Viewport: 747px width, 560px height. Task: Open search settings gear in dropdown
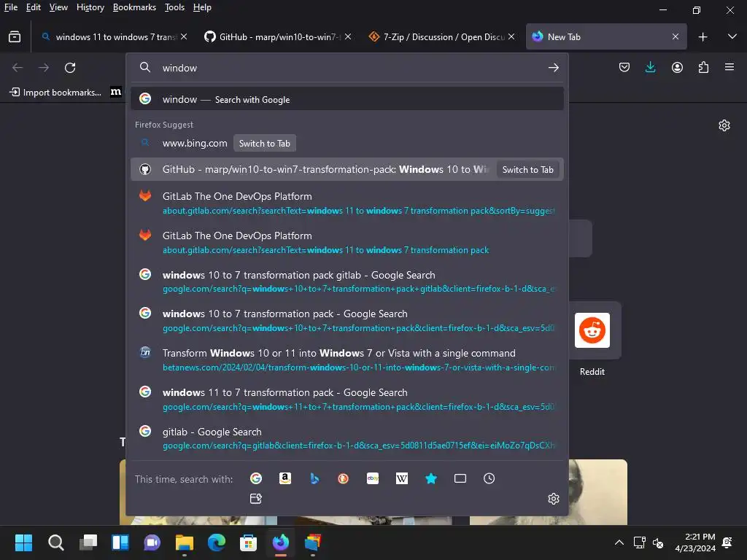coord(554,499)
